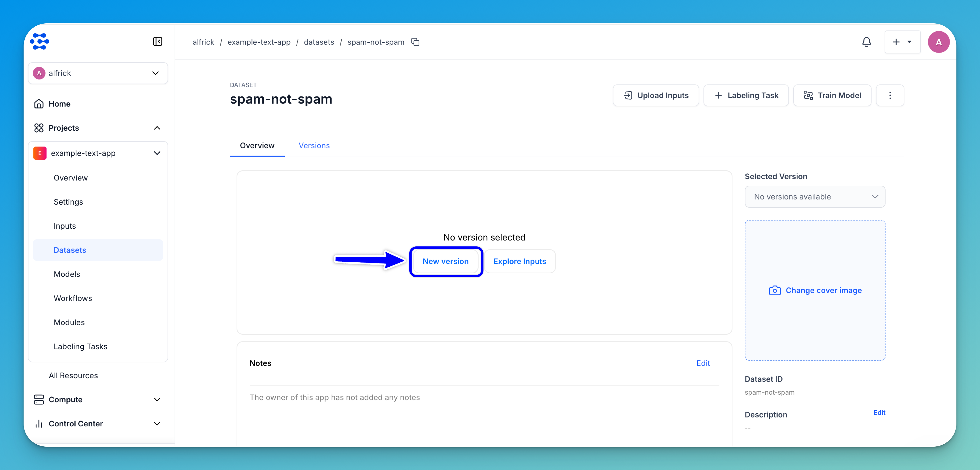This screenshot has width=980, height=470.
Task: Open notifications bell icon
Action: (x=866, y=42)
